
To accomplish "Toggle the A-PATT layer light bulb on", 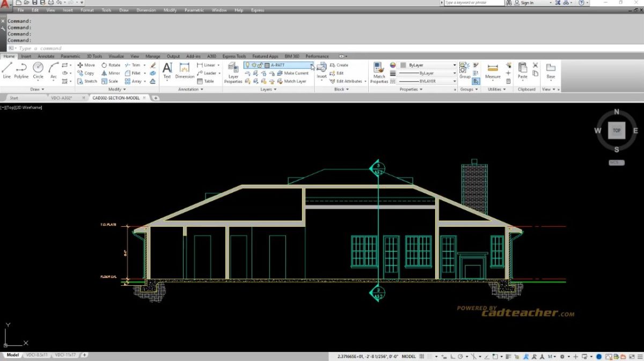I will [x=248, y=65].
